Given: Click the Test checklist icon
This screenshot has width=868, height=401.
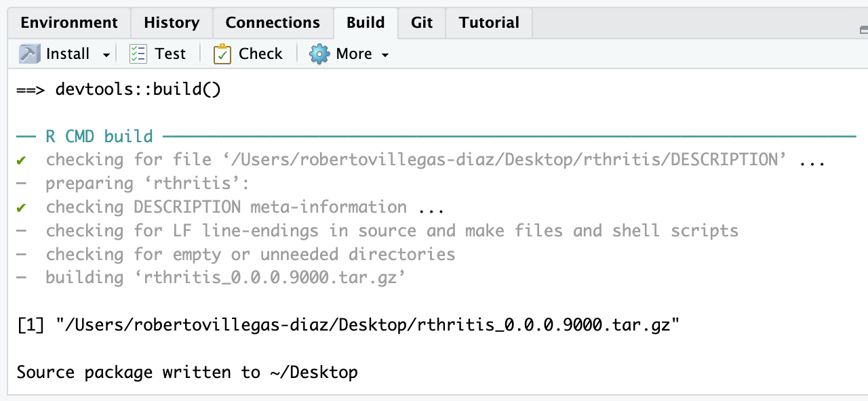Looking at the screenshot, I should click(138, 54).
